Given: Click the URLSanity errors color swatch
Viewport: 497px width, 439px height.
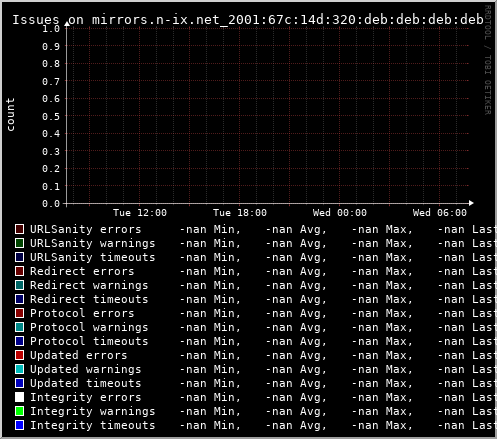Looking at the screenshot, I should pyautogui.click(x=19, y=229).
